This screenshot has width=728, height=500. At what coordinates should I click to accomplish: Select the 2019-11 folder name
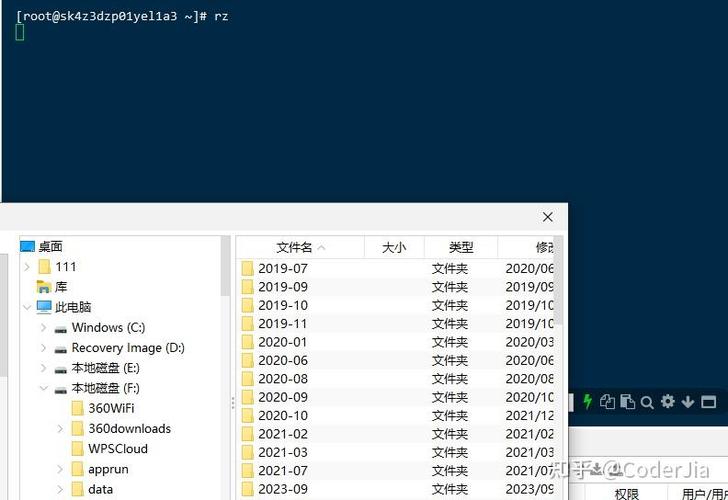coord(283,324)
